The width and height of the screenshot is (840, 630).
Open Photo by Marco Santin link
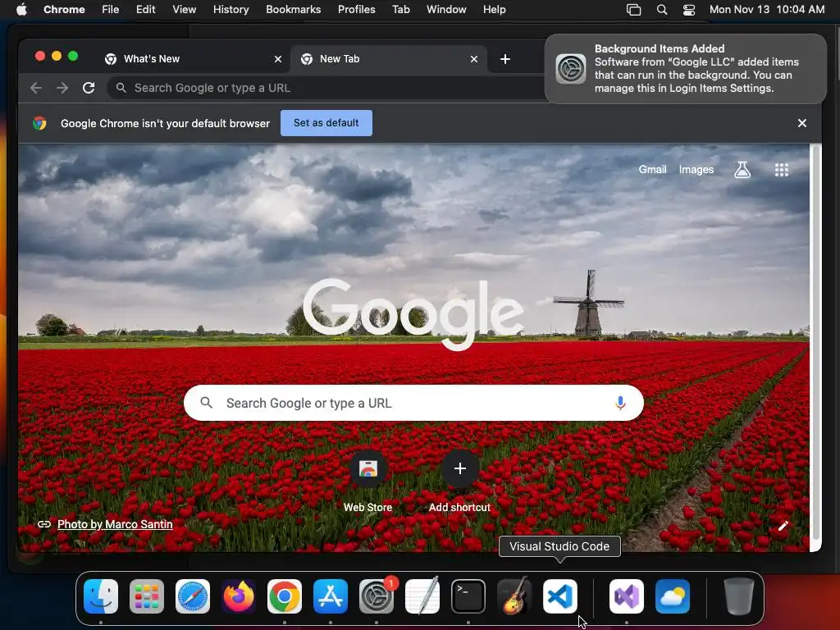115,524
